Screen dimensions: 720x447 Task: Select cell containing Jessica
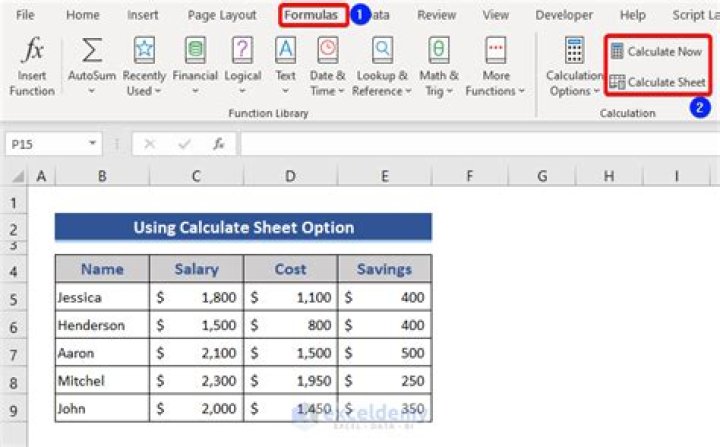point(101,298)
